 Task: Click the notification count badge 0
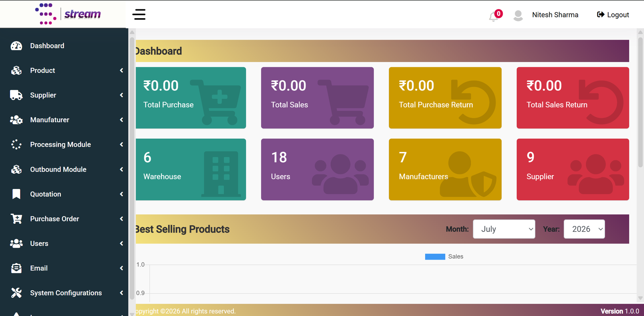(499, 14)
